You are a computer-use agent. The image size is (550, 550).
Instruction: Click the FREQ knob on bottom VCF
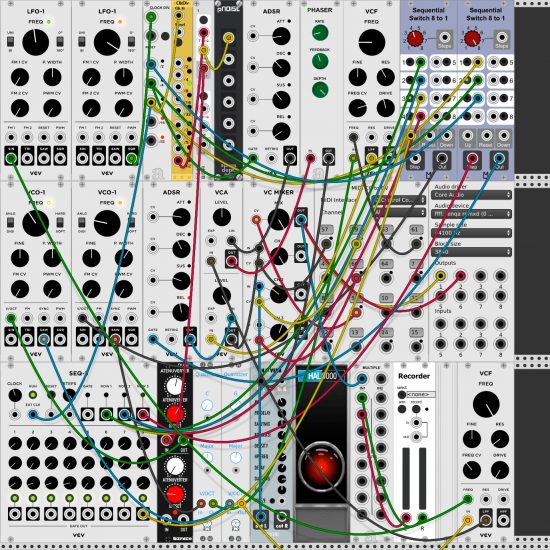pos(486,404)
